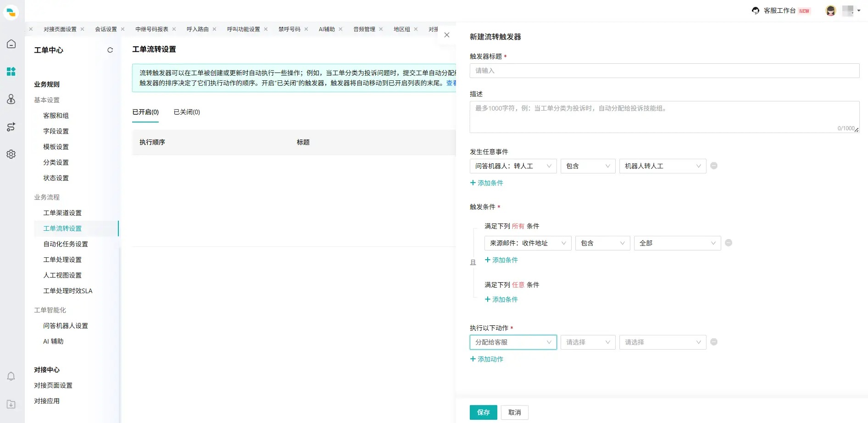Open the download inbox sidebar icon
Image resolution: width=868 pixels, height=423 pixels.
coord(11,404)
